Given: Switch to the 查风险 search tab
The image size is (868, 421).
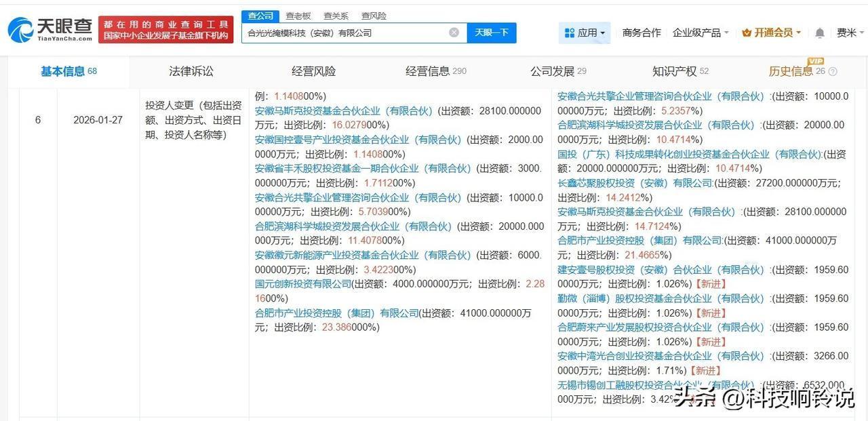Looking at the screenshot, I should 374,16.
